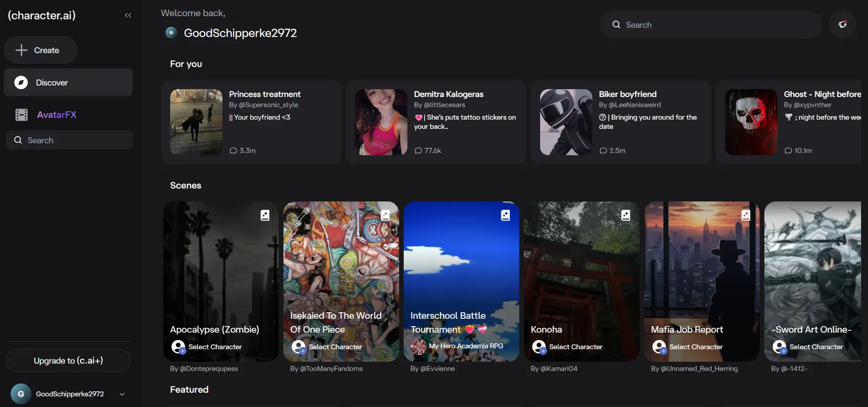Select Character for One Piece scene

pyautogui.click(x=327, y=346)
